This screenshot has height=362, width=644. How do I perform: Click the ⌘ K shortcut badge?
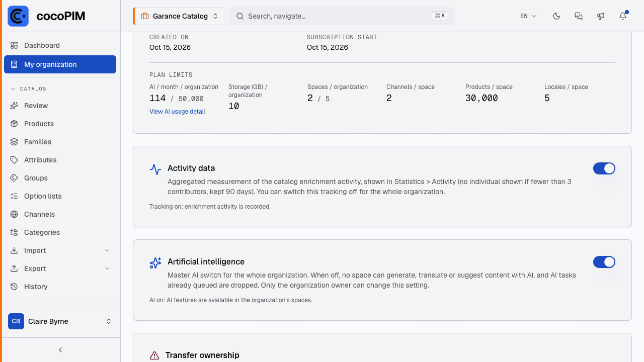[x=440, y=16]
